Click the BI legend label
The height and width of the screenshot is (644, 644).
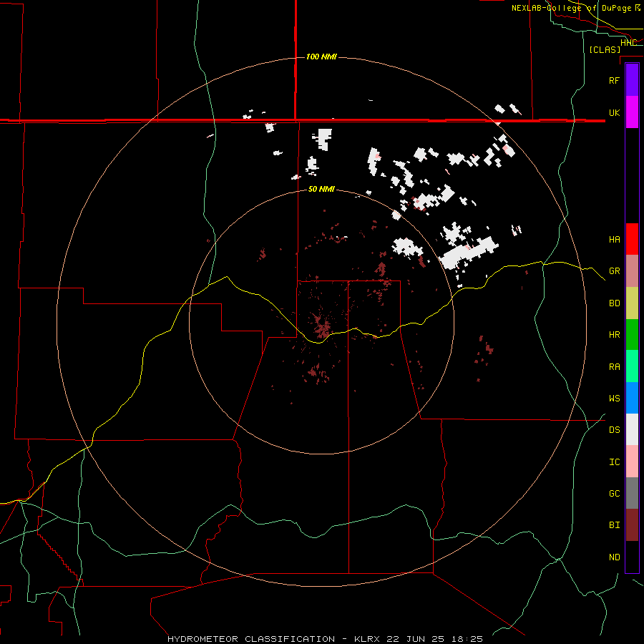pos(614,525)
